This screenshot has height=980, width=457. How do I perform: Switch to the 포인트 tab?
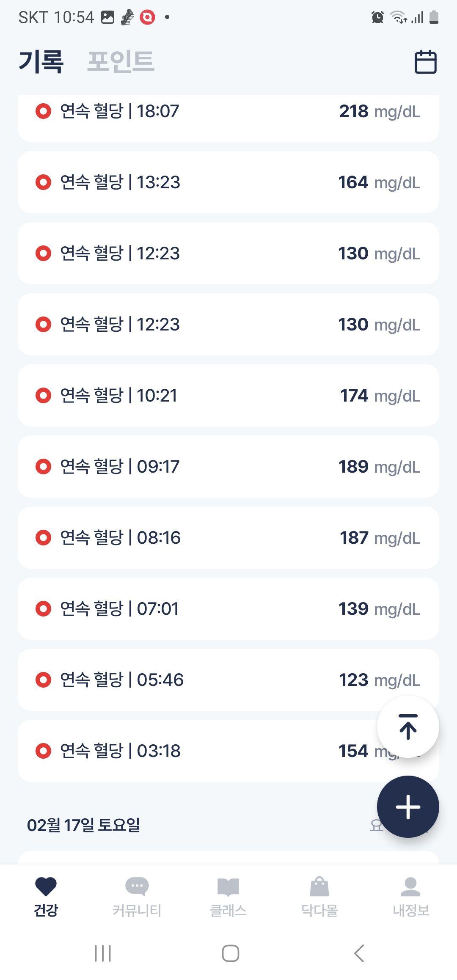pyautogui.click(x=121, y=61)
